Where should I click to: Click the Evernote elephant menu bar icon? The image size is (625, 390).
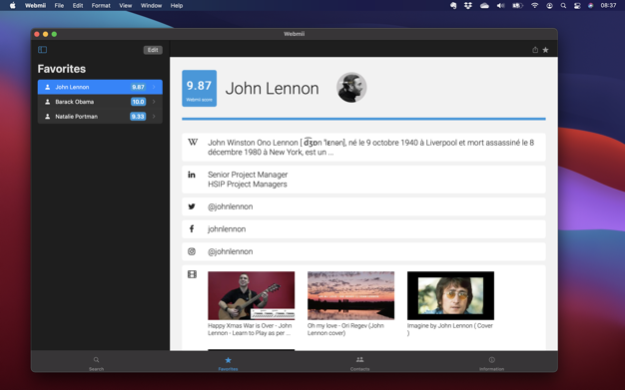(x=453, y=6)
